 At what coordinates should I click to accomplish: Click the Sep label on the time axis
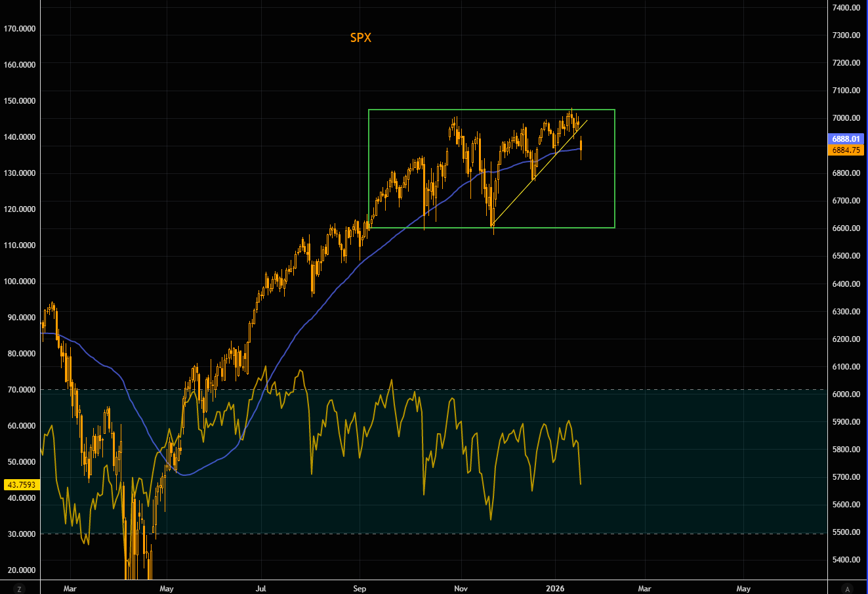pyautogui.click(x=360, y=589)
